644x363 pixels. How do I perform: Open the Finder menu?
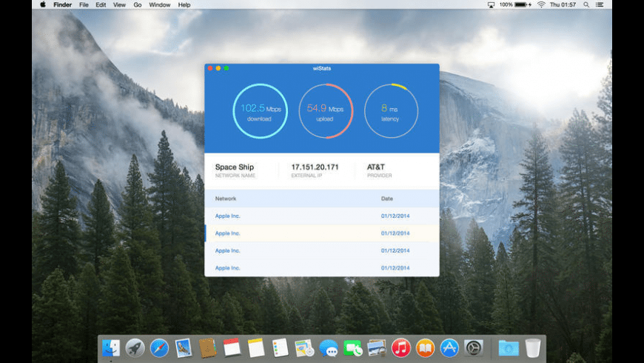point(62,5)
